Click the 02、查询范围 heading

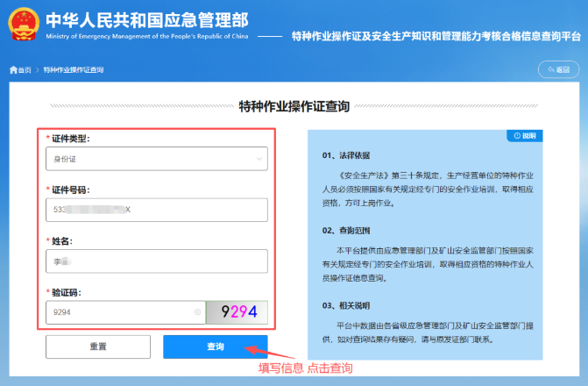[x=348, y=230]
